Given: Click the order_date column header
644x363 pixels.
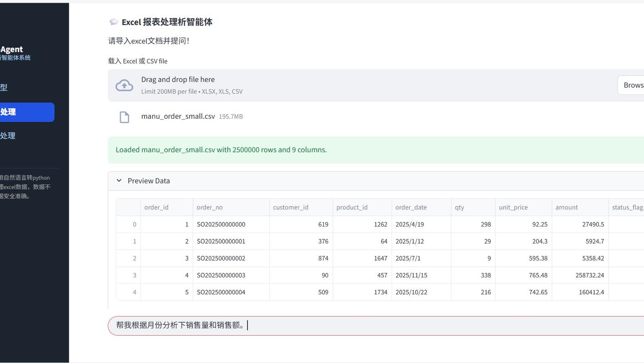Looking at the screenshot, I should point(421,207).
